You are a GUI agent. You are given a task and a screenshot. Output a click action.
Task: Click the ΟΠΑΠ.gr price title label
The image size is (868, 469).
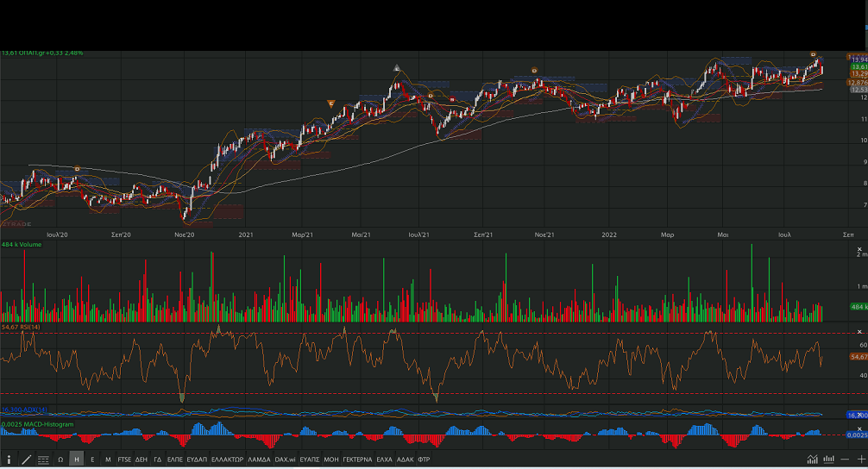pyautogui.click(x=42, y=53)
